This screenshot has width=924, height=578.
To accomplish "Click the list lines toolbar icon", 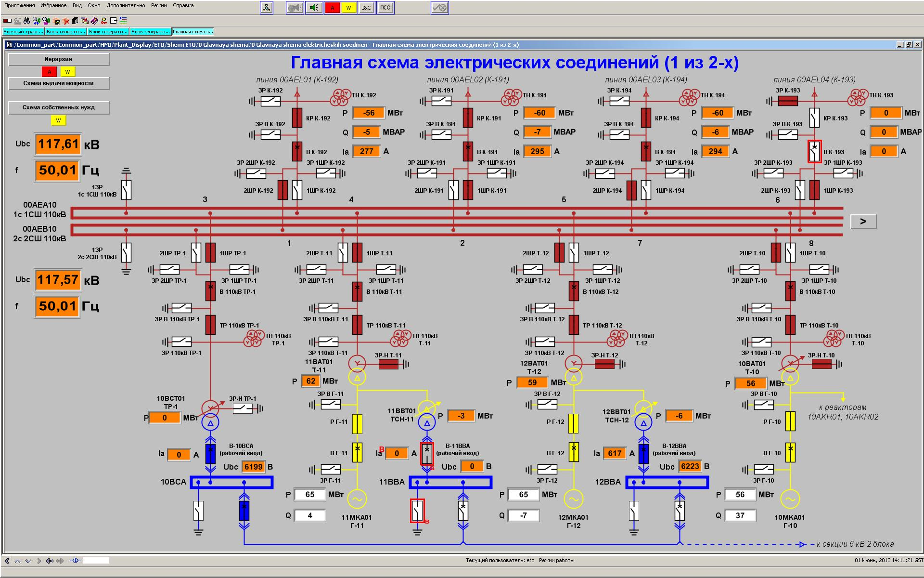I will 123,21.
